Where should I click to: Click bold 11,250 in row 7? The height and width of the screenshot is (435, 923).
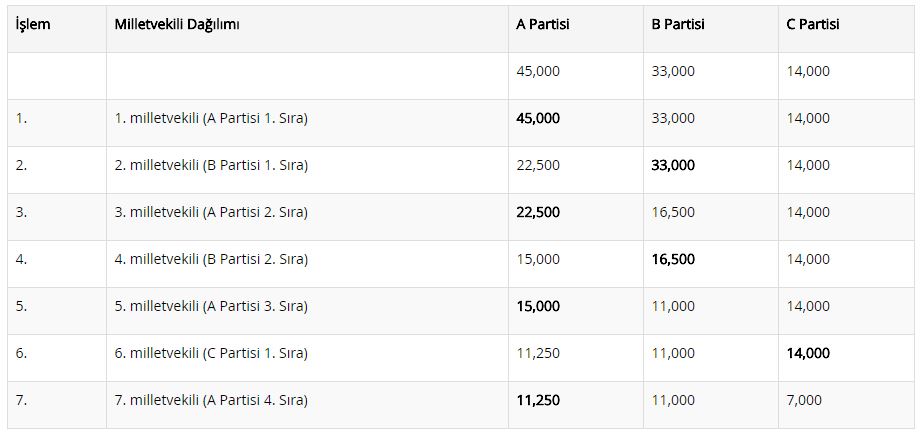[x=538, y=400]
